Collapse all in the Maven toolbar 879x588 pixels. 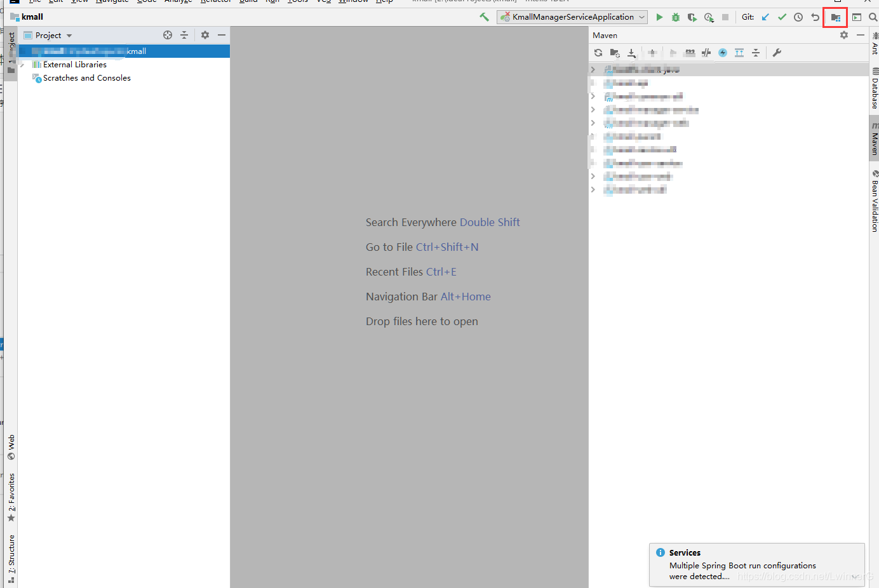[x=756, y=53]
